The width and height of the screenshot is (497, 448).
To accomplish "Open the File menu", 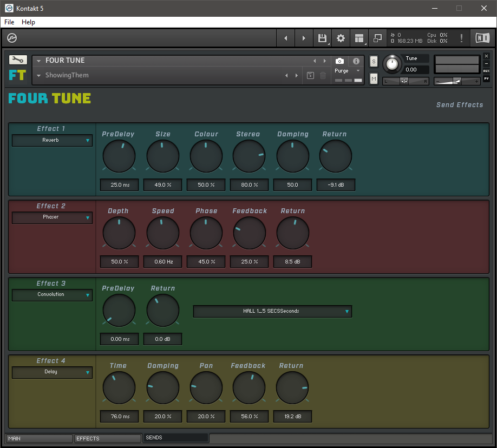I will [9, 22].
